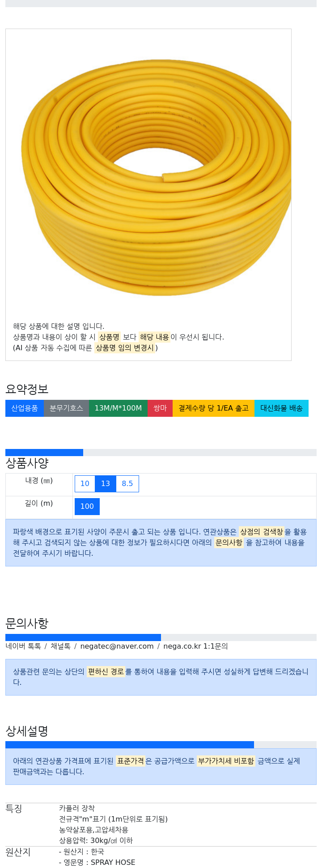Choose inner diameter 10 option

(x=85, y=484)
